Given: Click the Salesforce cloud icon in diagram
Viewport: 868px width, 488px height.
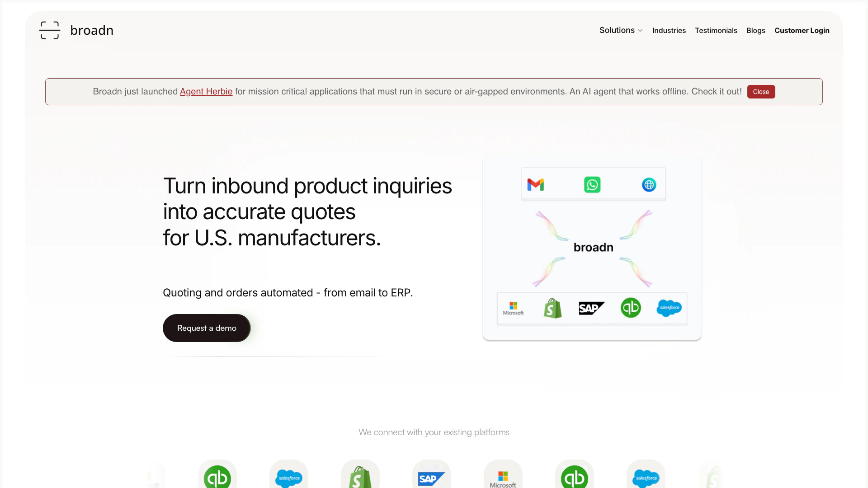Looking at the screenshot, I should pyautogui.click(x=669, y=308).
